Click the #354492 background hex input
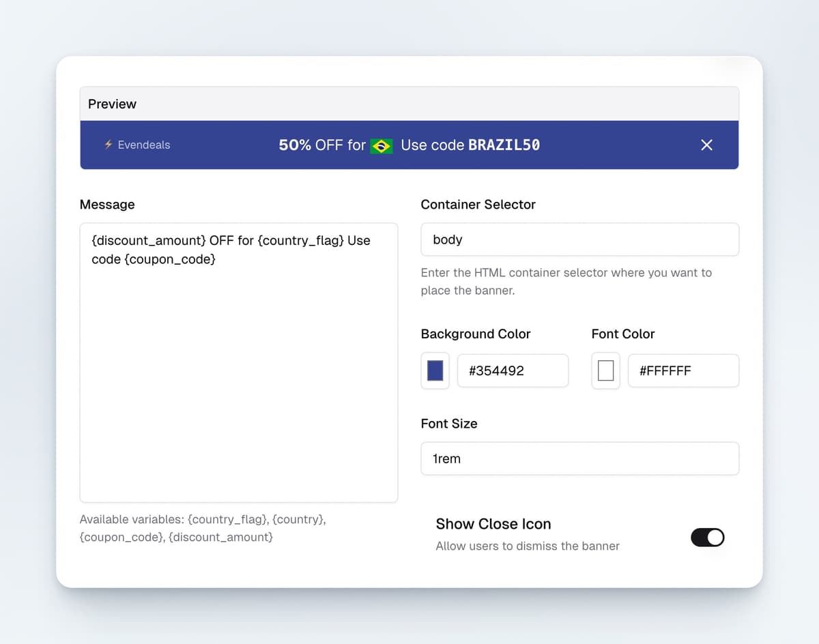 pyautogui.click(x=512, y=371)
